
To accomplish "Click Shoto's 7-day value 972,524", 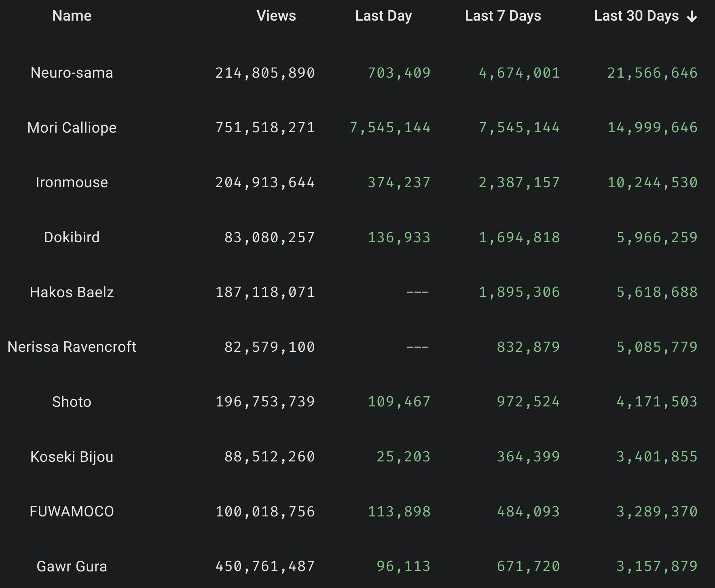I will (529, 402).
